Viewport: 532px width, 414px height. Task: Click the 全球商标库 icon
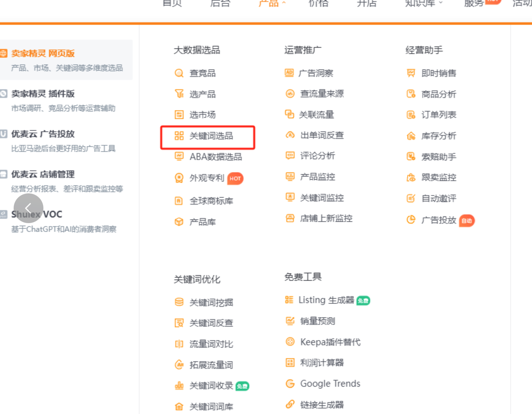click(179, 201)
